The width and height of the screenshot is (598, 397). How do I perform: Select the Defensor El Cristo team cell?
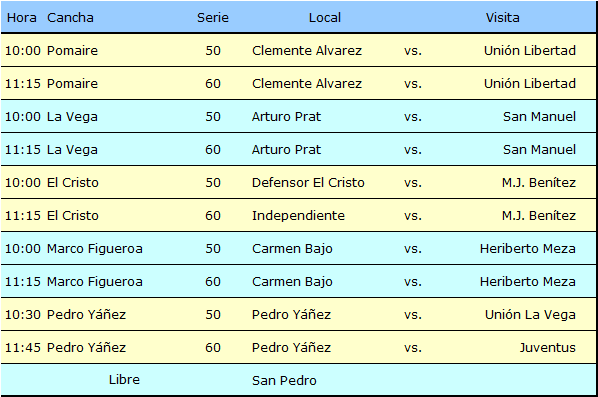[x=308, y=182]
